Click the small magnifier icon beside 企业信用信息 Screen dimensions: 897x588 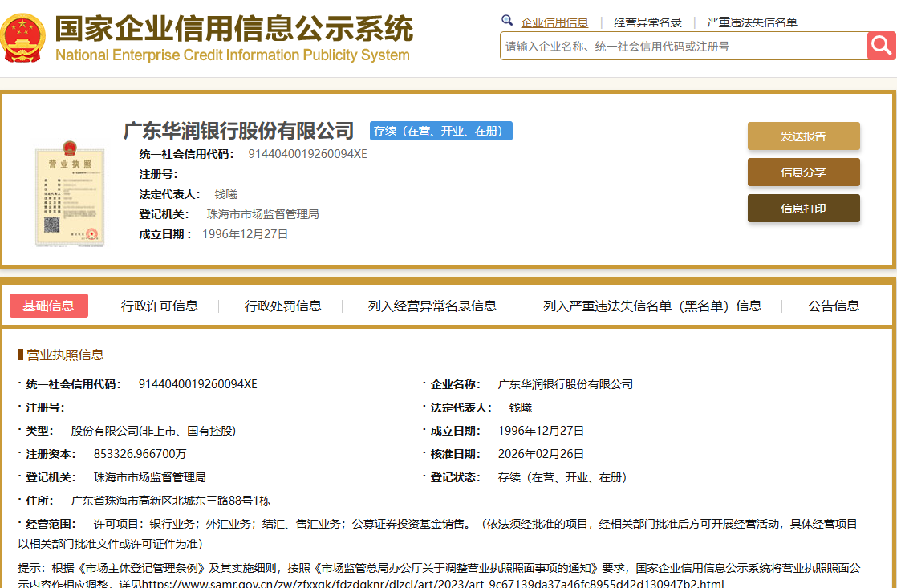507,21
